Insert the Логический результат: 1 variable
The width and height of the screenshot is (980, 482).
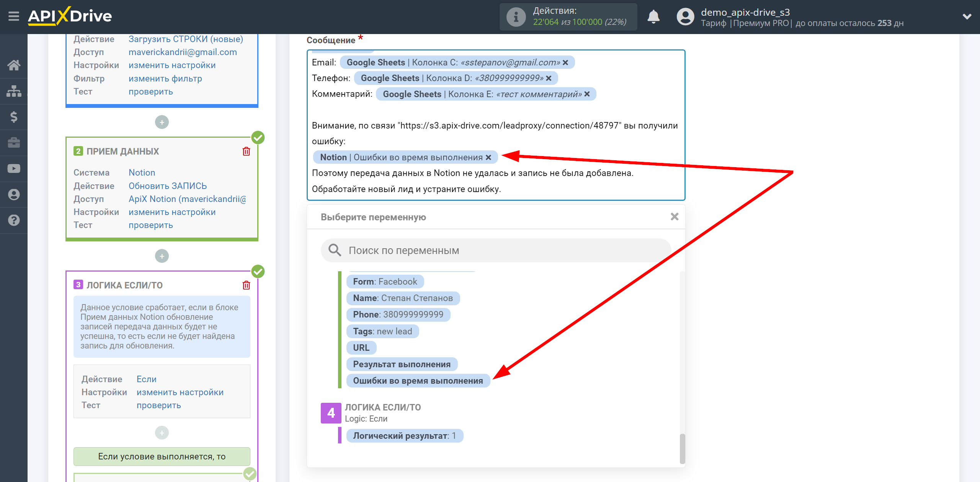point(405,436)
